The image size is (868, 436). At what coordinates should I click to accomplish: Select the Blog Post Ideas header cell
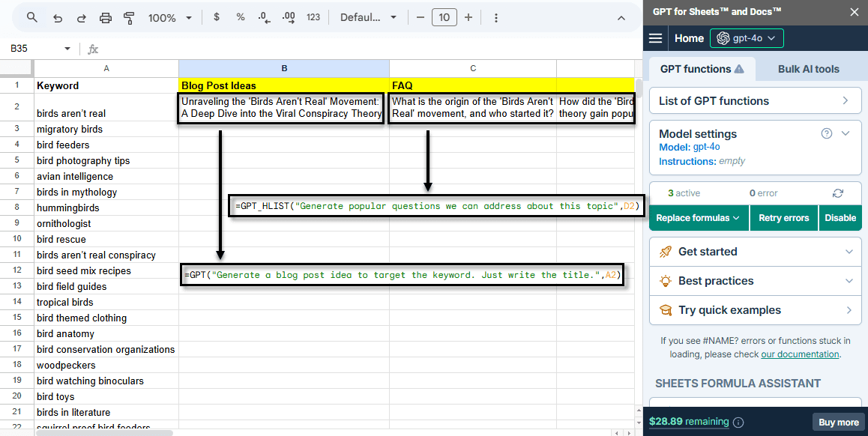point(284,85)
